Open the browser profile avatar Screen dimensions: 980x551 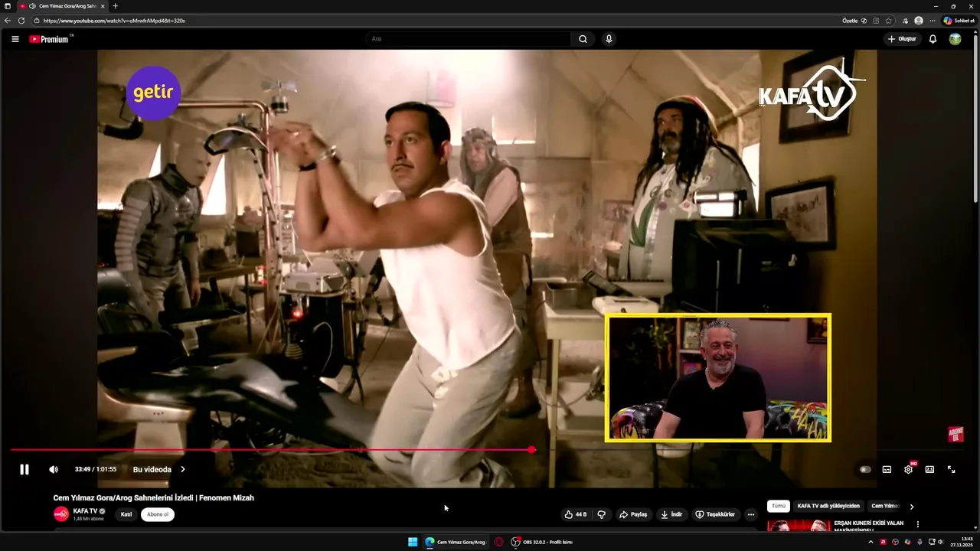[x=919, y=21]
